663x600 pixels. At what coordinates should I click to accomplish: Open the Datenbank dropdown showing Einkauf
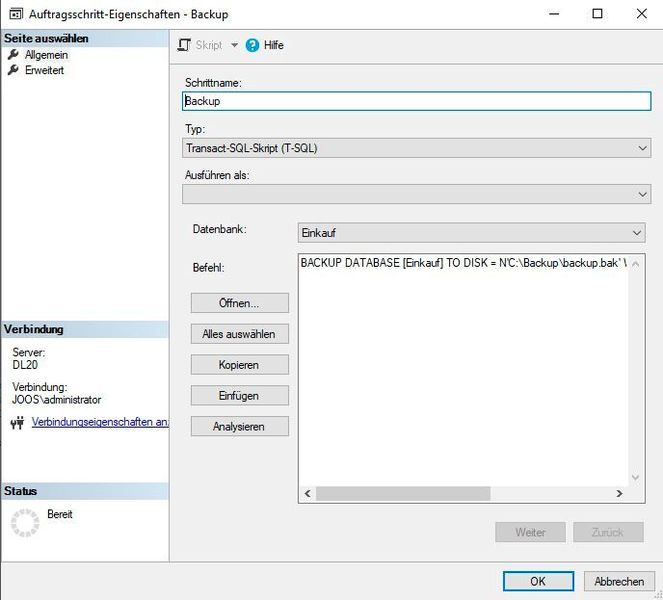[x=471, y=233]
